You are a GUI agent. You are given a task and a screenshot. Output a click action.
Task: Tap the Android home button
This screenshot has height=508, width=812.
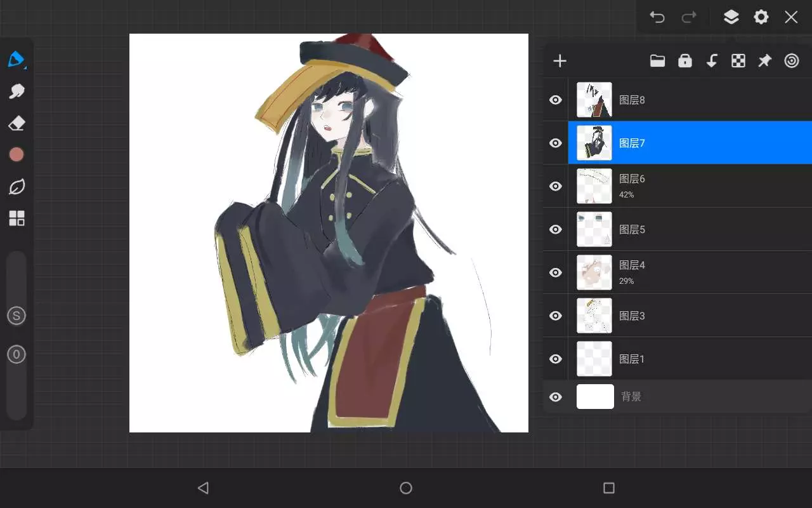(406, 488)
